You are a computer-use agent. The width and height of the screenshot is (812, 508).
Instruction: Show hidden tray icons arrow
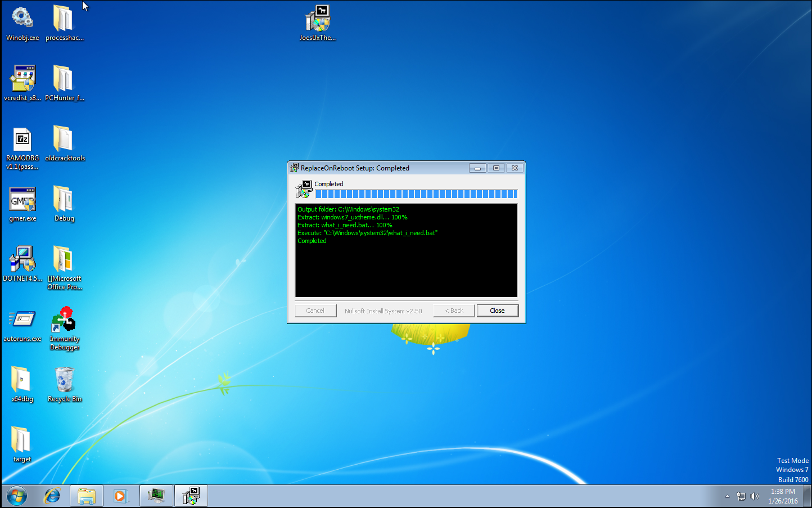click(727, 496)
